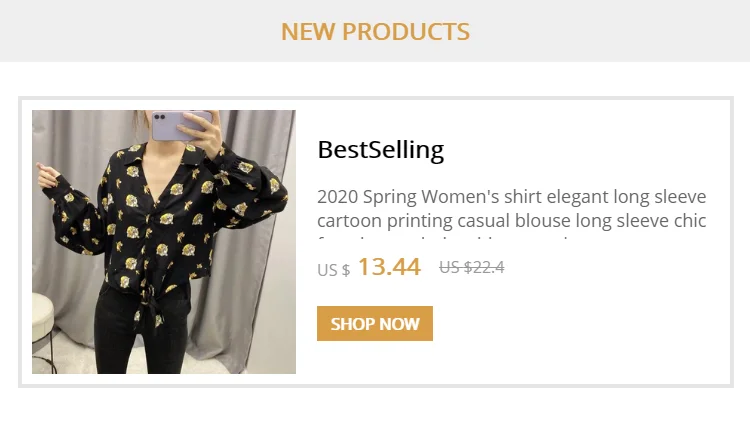
Task: Click the BestSelling product heading
Action: (x=380, y=150)
